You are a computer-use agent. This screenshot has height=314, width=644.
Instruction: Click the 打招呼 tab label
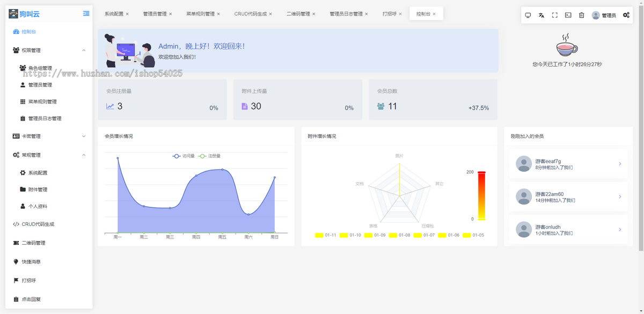point(390,14)
